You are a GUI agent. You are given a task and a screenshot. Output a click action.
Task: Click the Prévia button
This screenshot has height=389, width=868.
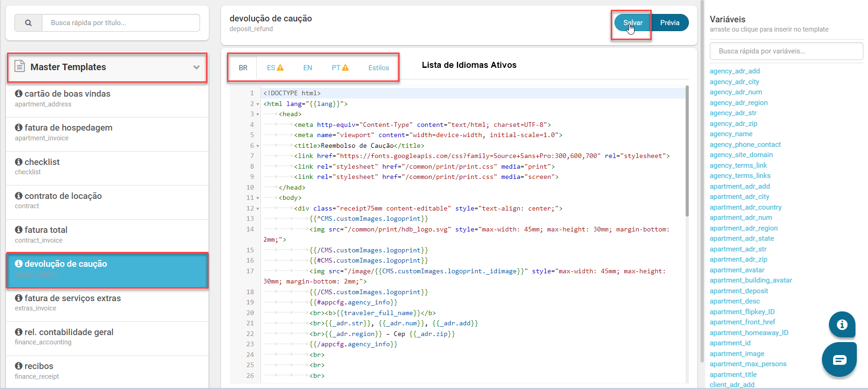click(x=670, y=23)
